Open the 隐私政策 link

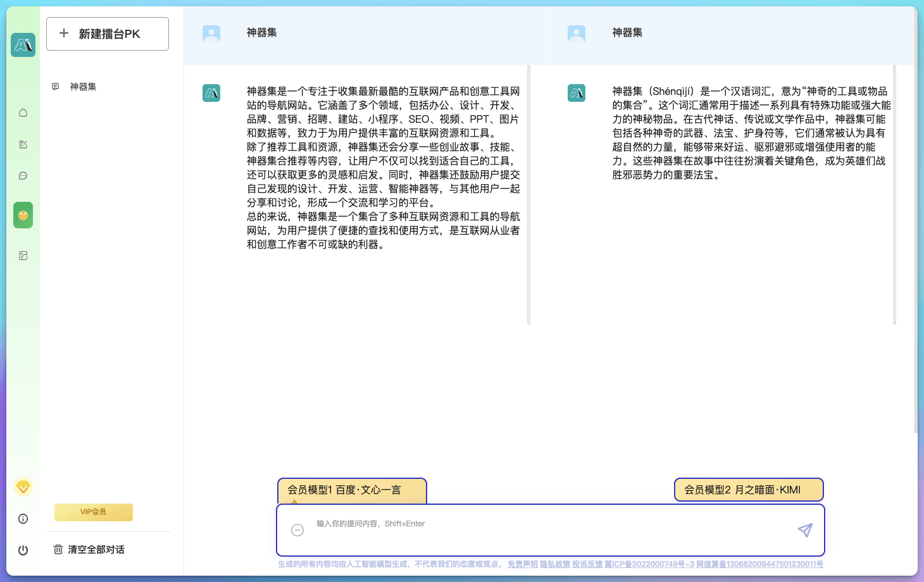[555, 564]
